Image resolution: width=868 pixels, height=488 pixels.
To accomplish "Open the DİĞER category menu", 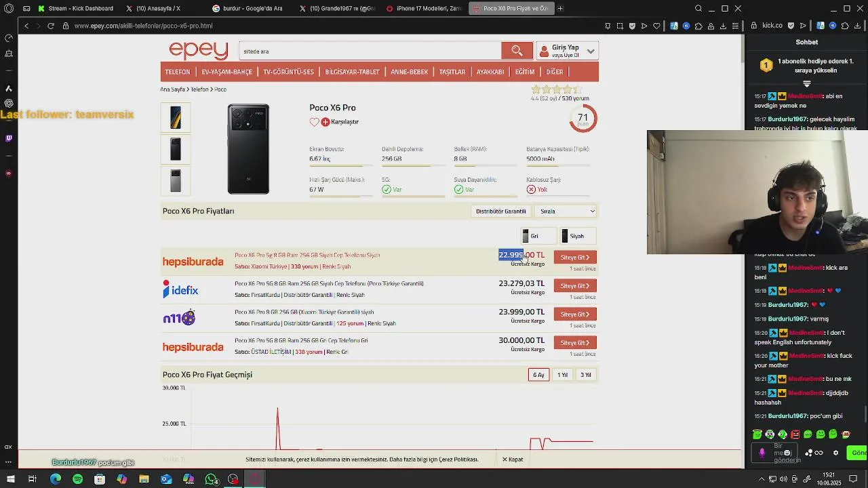I will [555, 72].
